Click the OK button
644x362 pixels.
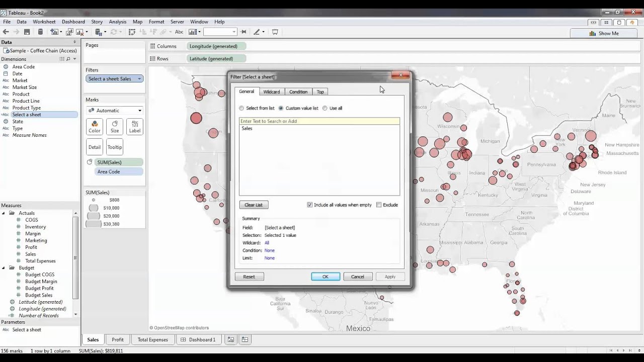326,277
